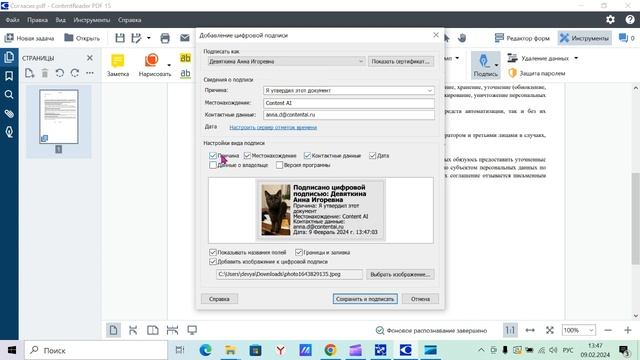
Task: Select the Draw (Нарисовать) tool
Action: [154, 65]
